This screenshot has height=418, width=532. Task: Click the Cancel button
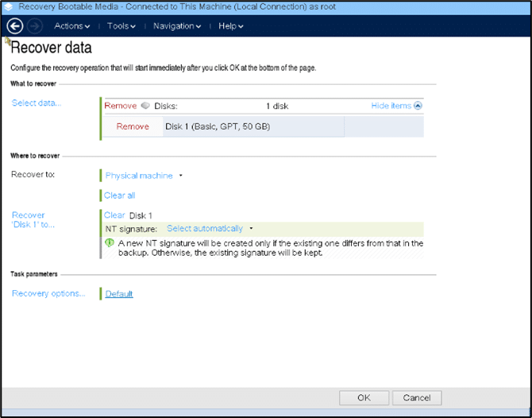click(x=417, y=397)
